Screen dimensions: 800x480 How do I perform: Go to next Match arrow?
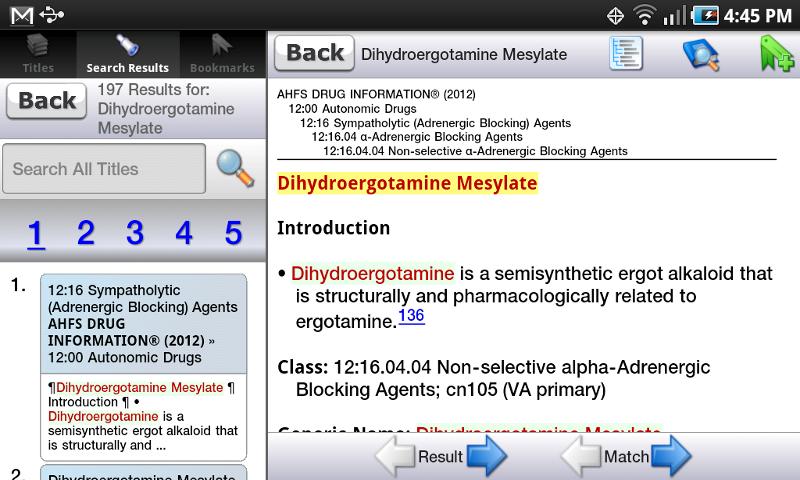(x=671, y=456)
